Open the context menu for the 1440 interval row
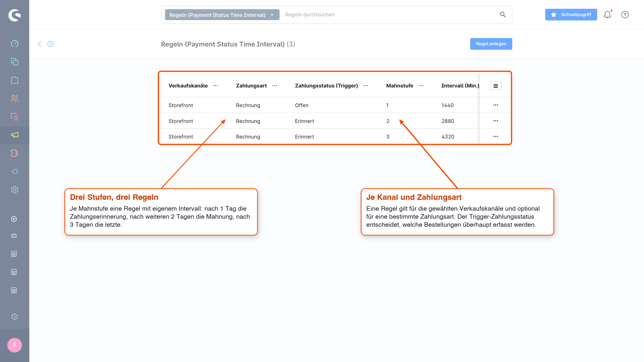 tap(496, 105)
